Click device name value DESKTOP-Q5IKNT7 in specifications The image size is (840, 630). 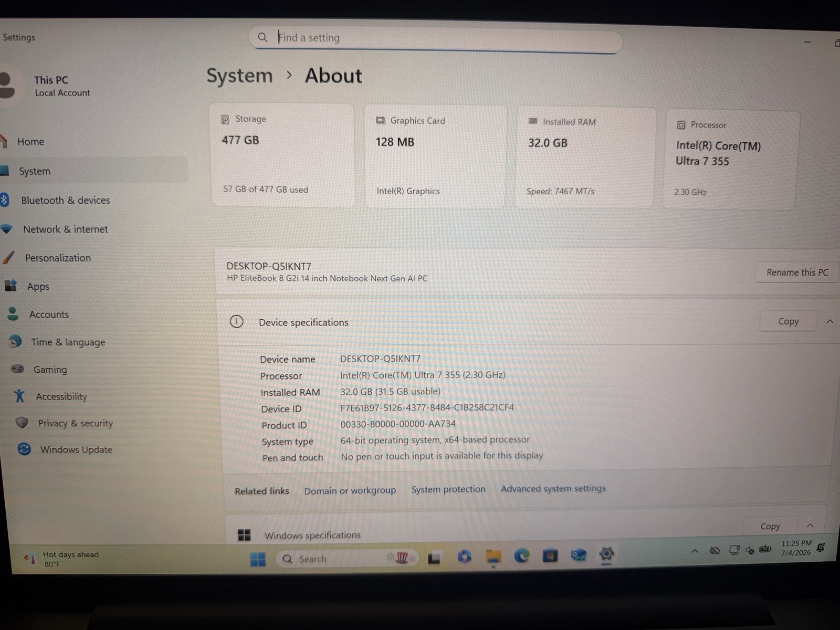click(380, 359)
